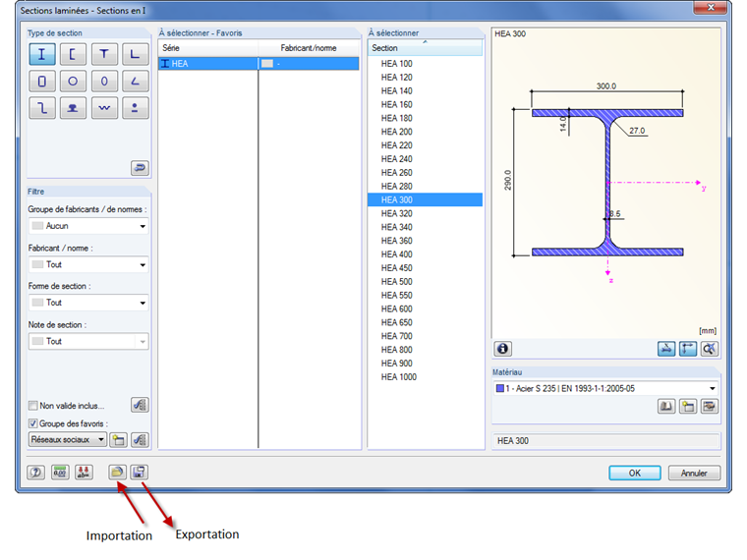
Task: Open the Note de section dropdown
Action: (x=88, y=342)
